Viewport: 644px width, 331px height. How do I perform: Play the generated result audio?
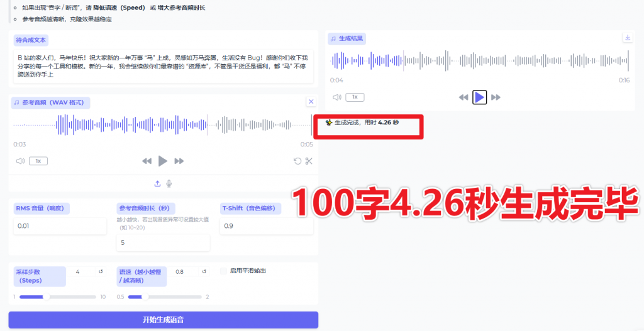click(x=479, y=97)
